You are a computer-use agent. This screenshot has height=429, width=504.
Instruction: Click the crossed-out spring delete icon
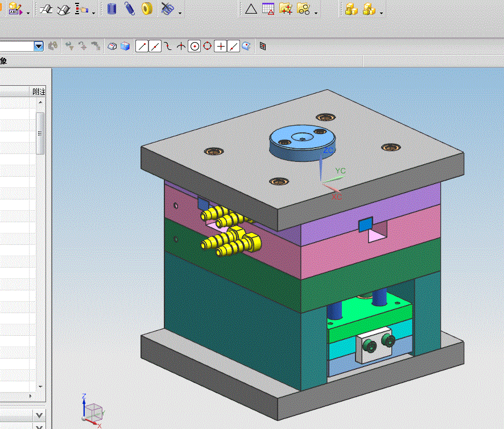167,9
